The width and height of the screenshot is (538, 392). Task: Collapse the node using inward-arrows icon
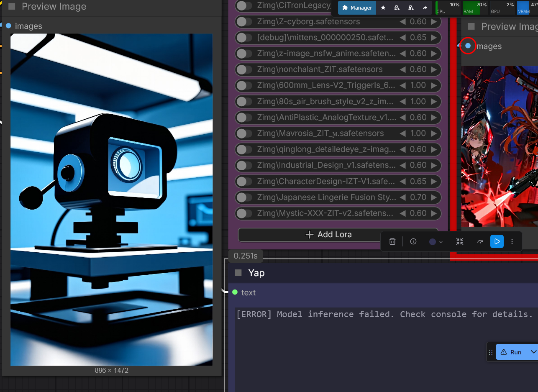pyautogui.click(x=460, y=241)
